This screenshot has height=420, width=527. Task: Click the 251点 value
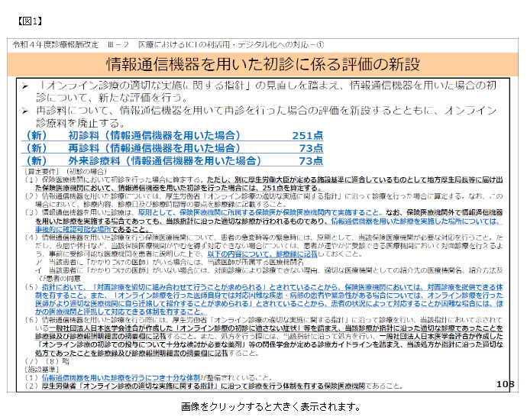[308, 136]
